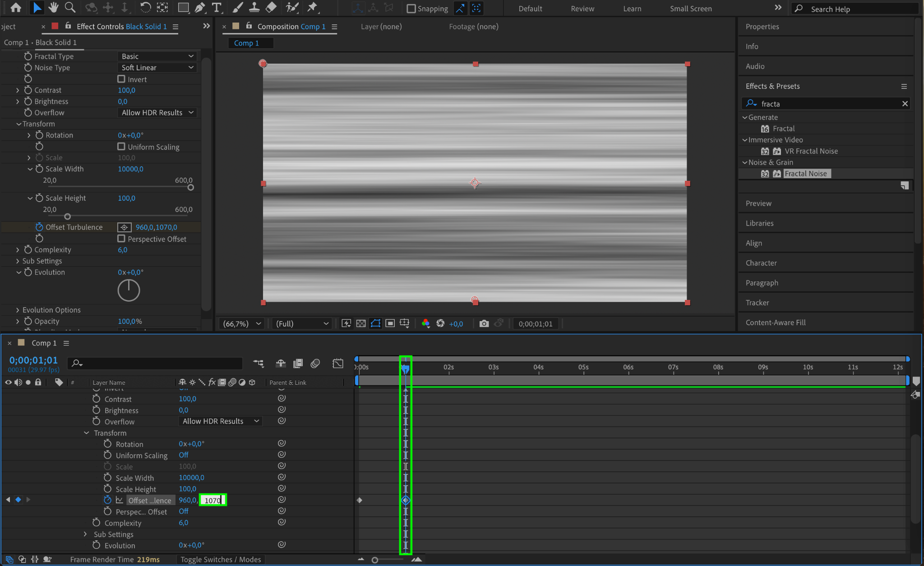This screenshot has width=924, height=566.
Task: Select the Type tool
Action: (217, 8)
